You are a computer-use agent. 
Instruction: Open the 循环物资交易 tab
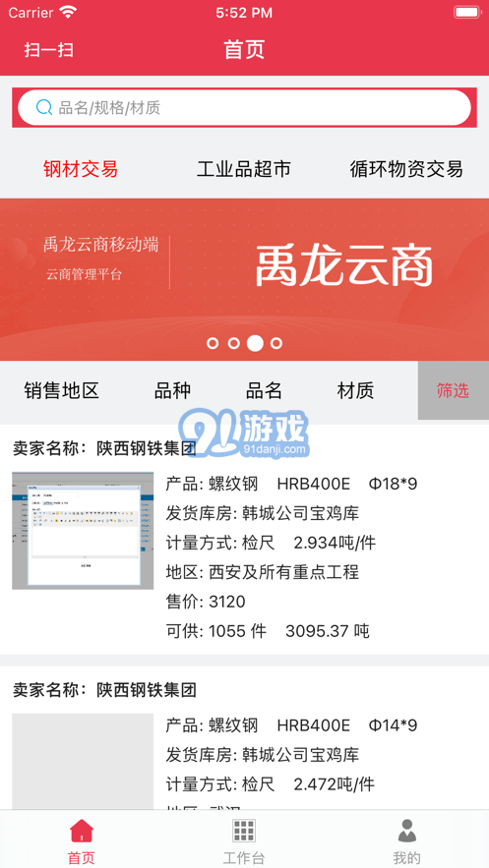tap(406, 169)
